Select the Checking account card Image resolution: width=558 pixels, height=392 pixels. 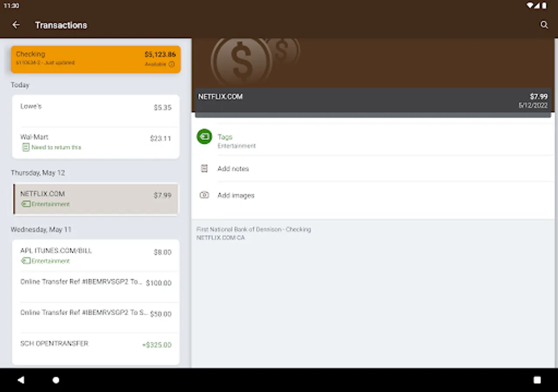[x=96, y=59]
